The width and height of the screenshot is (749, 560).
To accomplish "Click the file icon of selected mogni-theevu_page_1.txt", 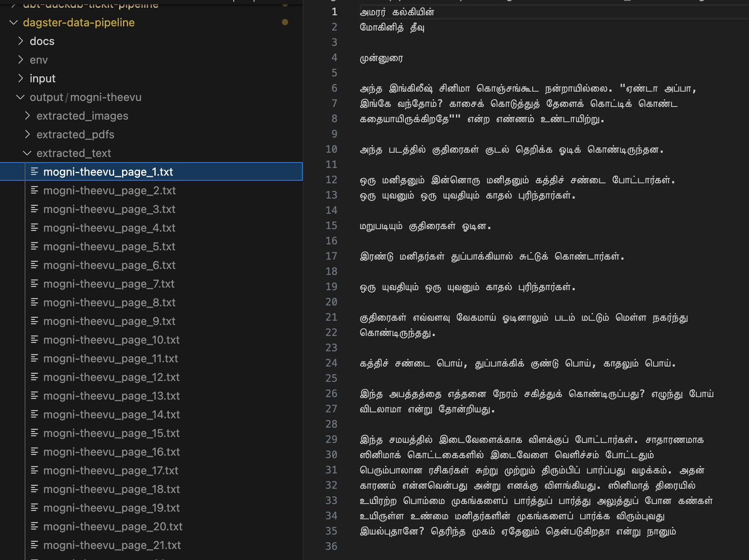I will 35,172.
